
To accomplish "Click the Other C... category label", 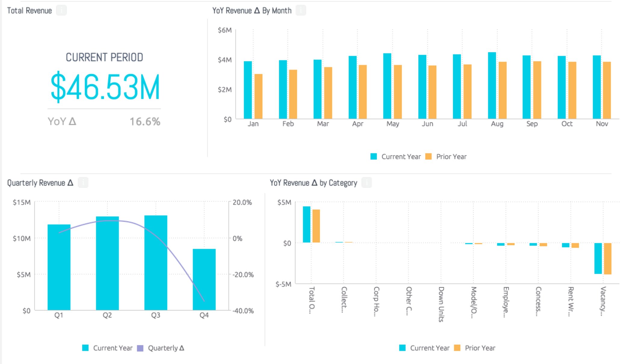I will pos(409,301).
